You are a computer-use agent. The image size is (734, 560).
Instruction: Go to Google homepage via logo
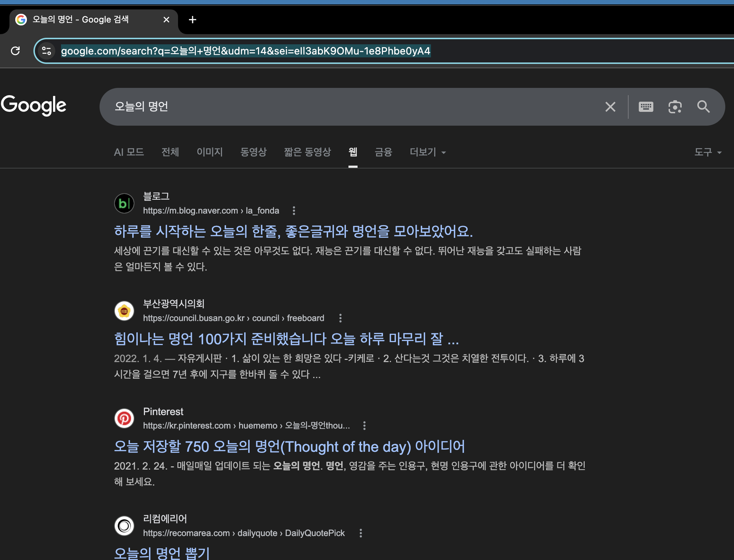(x=33, y=105)
